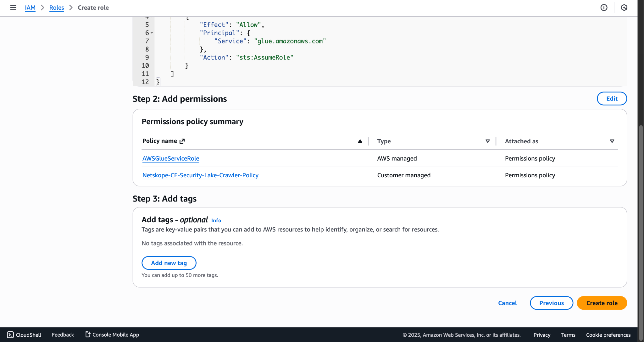This screenshot has height=342, width=644.
Task: Open the Terms footer link
Action: [568, 335]
